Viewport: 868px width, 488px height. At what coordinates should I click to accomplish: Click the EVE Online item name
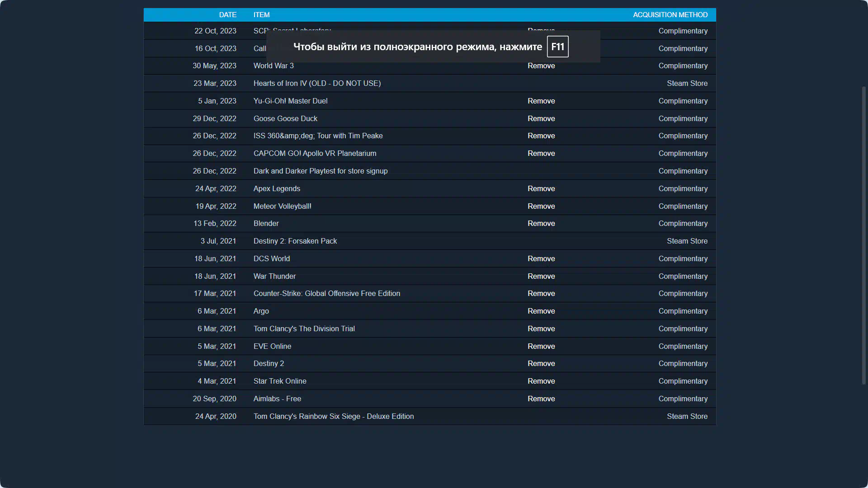[272, 347]
